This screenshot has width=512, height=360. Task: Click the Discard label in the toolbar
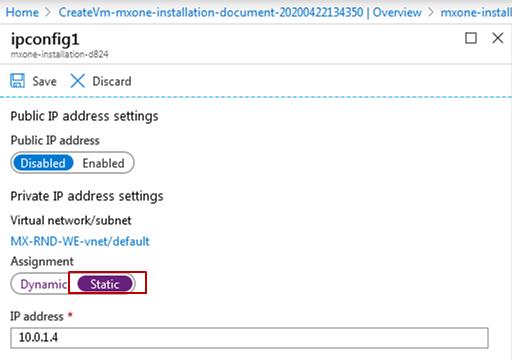click(112, 81)
